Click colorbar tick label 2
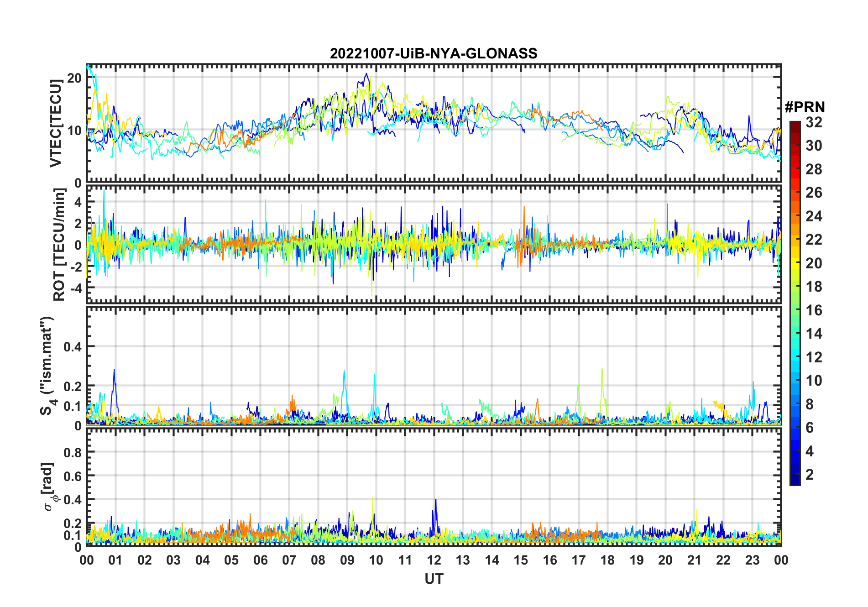This screenshot has width=868, height=607. (x=810, y=475)
